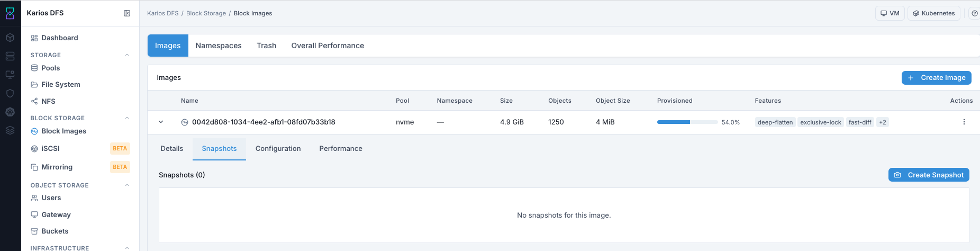Screen dimensions: 980x251
Task: Click the Pool column header
Action: coord(403,101)
